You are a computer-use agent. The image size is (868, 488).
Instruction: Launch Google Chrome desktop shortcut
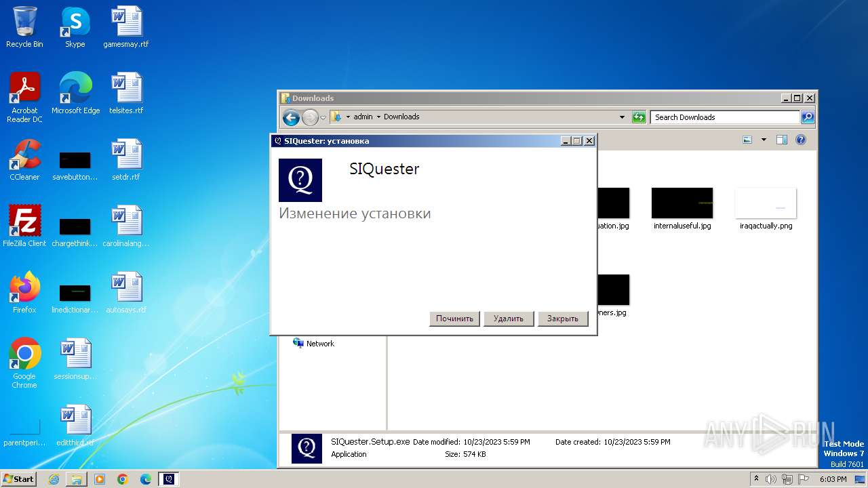click(24, 363)
